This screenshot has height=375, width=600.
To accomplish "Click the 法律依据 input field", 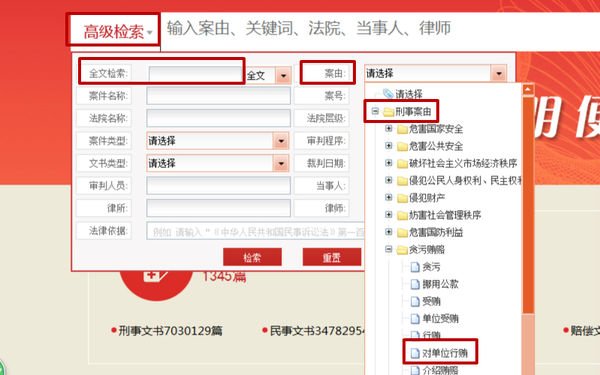I will point(255,231).
